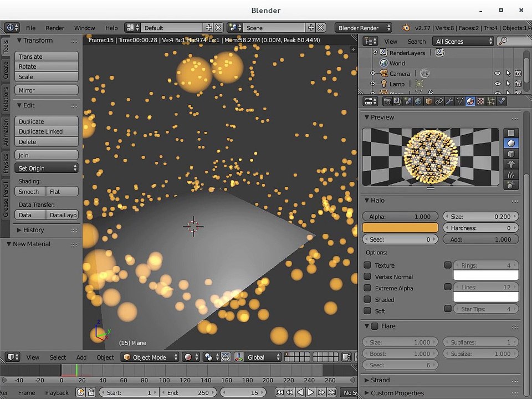This screenshot has width=532, height=399.
Task: Add a new screen layout with plus
Action: tap(209, 28)
